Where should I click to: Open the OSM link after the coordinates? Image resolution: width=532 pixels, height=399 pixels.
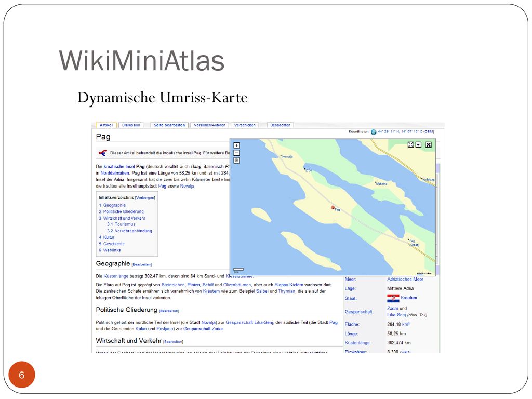pyautogui.click(x=429, y=131)
